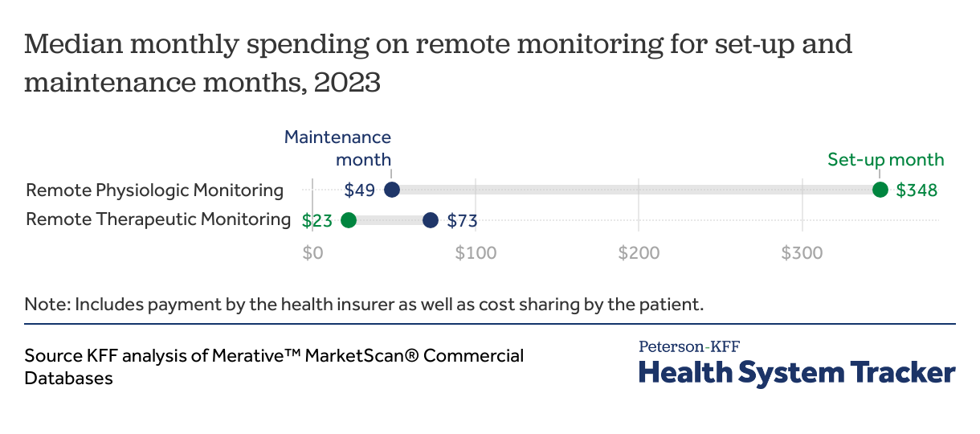Click the $348 value label
Image resolution: width=980 pixels, height=434 pixels.
click(x=917, y=190)
